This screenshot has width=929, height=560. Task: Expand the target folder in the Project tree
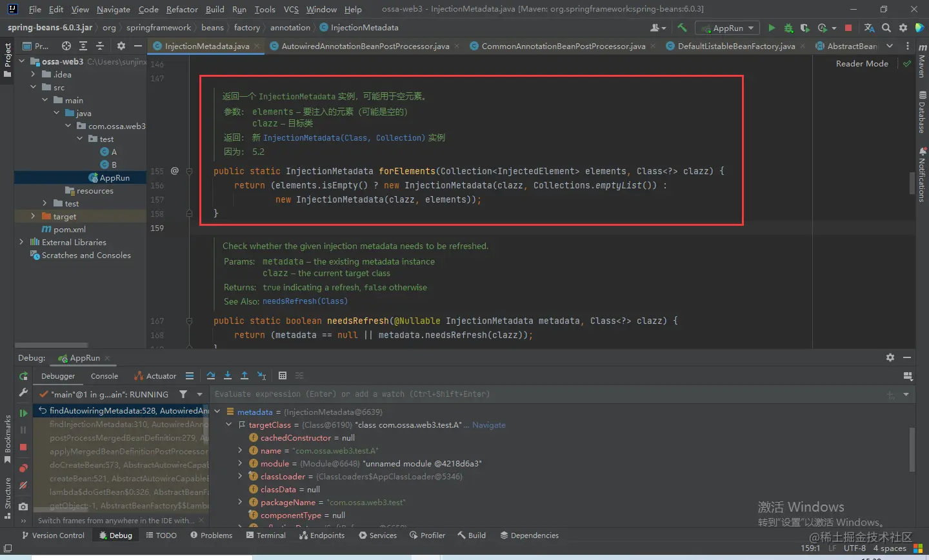[x=33, y=216]
